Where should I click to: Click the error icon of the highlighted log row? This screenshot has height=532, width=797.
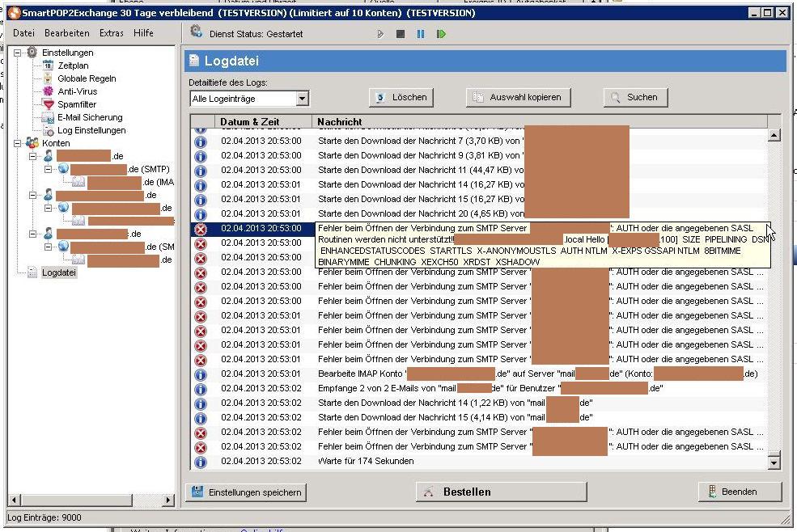pos(201,229)
